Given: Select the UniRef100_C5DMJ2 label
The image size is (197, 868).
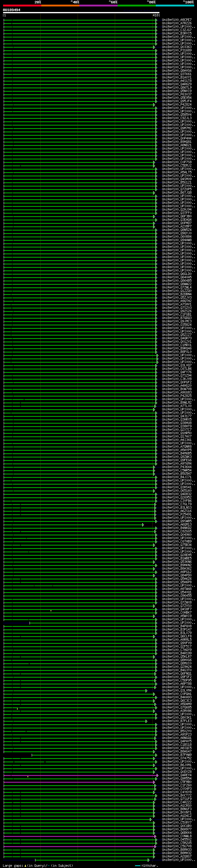Looking at the screenshot, I should pos(176,165).
